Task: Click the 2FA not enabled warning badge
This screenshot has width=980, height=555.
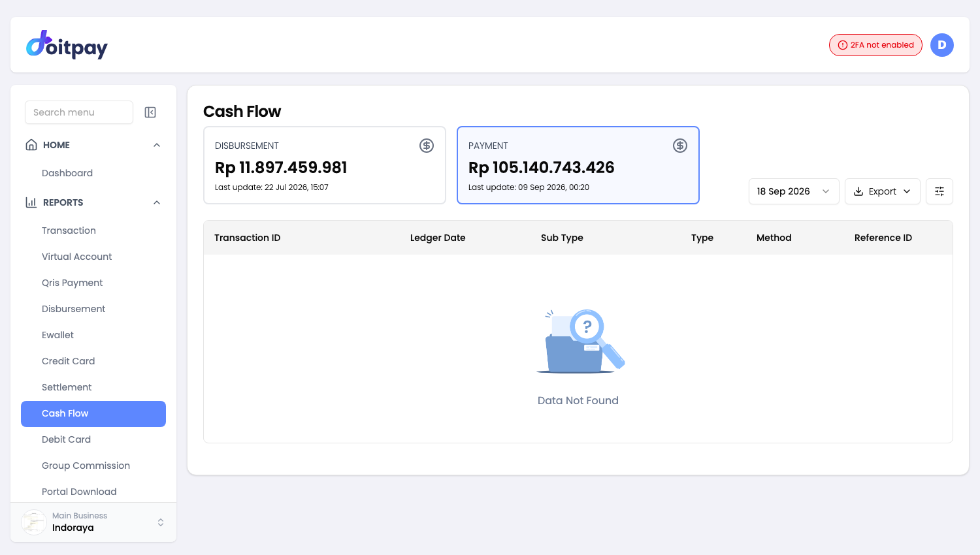Action: (x=875, y=45)
